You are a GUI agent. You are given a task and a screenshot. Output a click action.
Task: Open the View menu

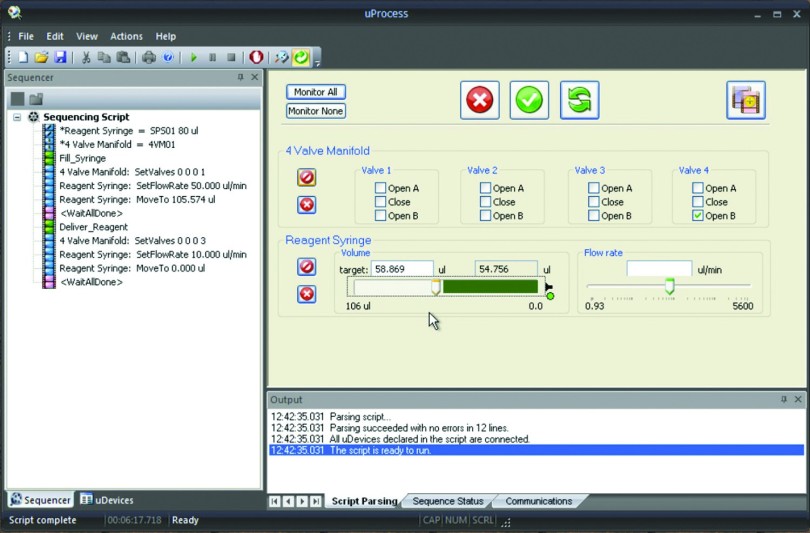pyautogui.click(x=87, y=36)
